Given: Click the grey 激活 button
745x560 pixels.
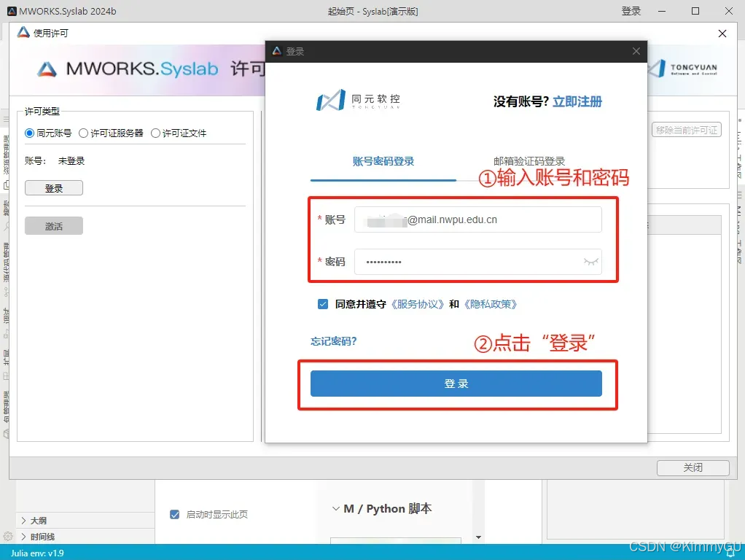Looking at the screenshot, I should (x=54, y=226).
